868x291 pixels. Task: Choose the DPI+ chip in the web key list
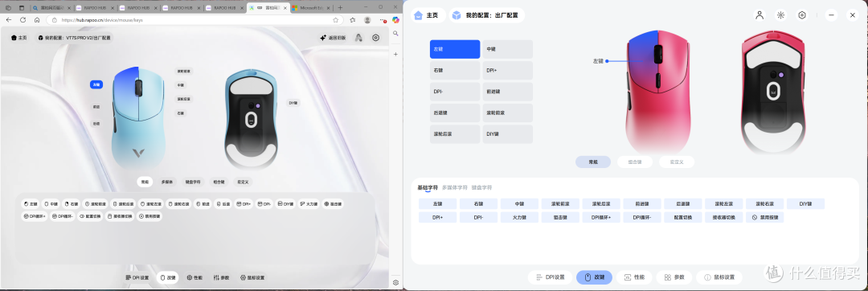(244, 204)
